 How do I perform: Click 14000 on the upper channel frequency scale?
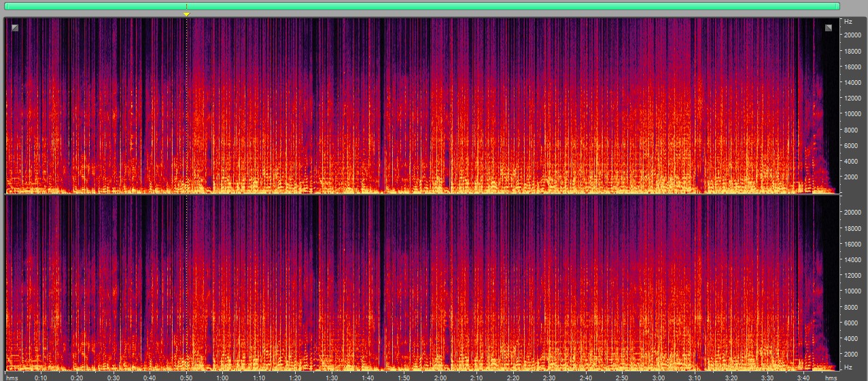[x=853, y=82]
